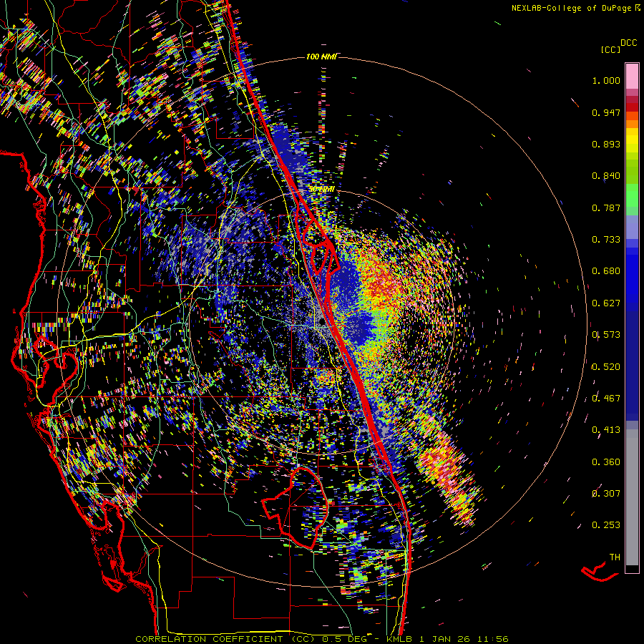644x644 pixels.
Task: Click the pink top segment of color scale
Action: click(632, 76)
